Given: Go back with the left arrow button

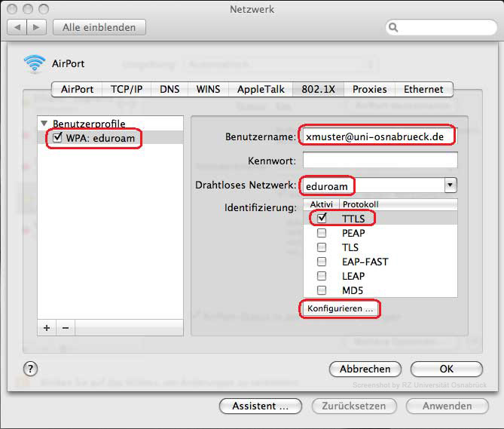Looking at the screenshot, I should point(17,27).
